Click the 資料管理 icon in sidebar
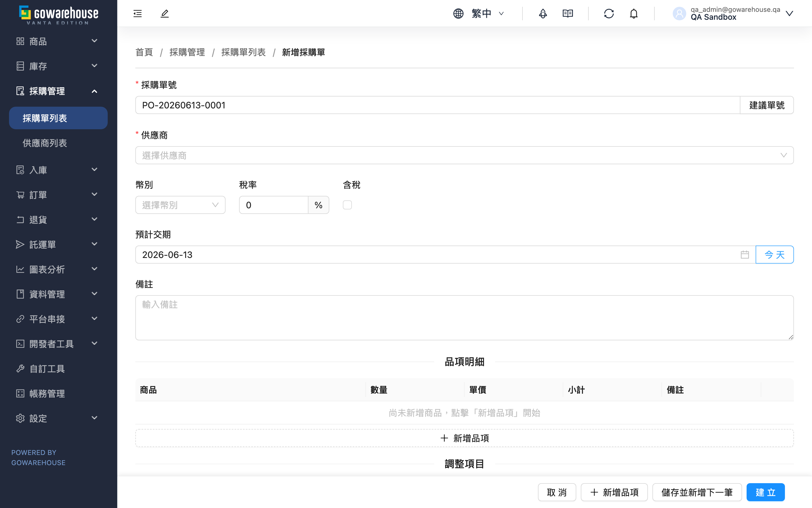Screen dimensions: 812x508 click(20, 294)
